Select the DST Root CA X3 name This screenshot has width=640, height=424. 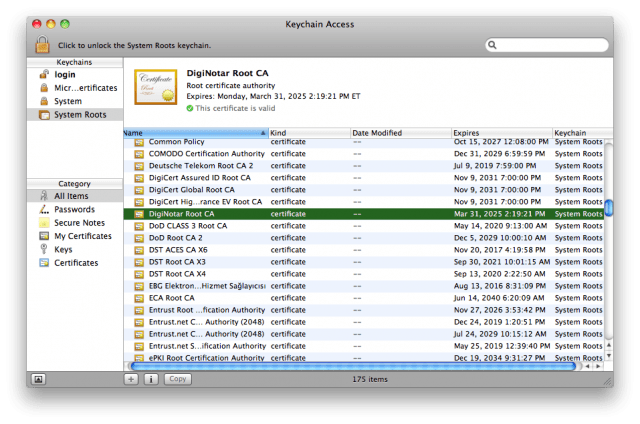click(177, 262)
